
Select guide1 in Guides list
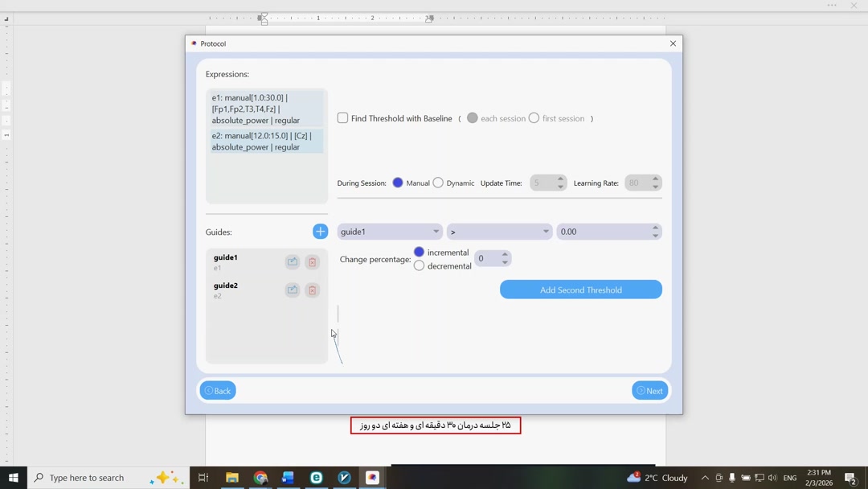[267, 262]
